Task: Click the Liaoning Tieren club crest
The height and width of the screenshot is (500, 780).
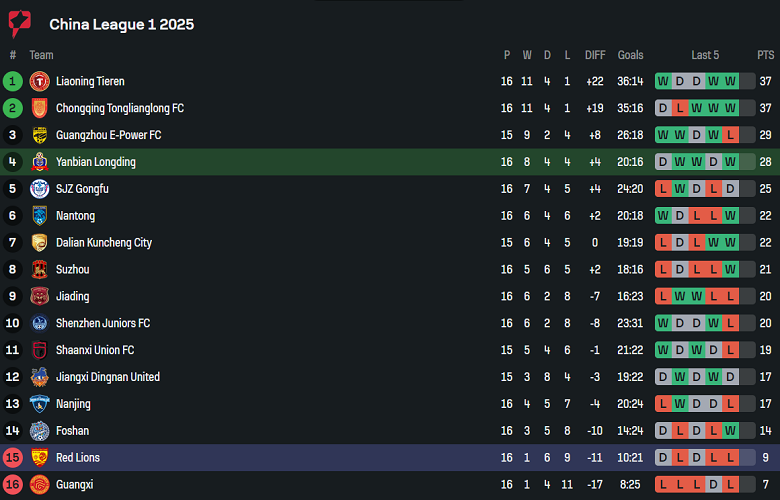Action: pos(40,81)
